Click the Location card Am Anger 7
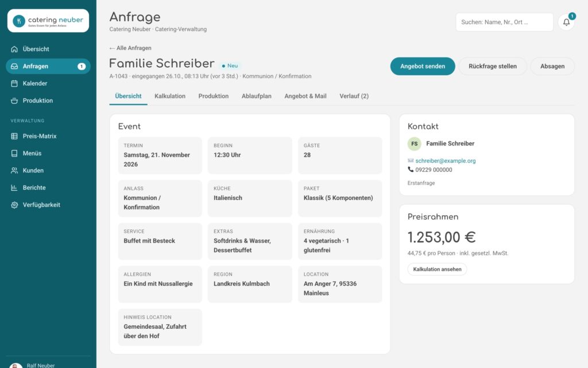This screenshot has height=368, width=588. 340,284
